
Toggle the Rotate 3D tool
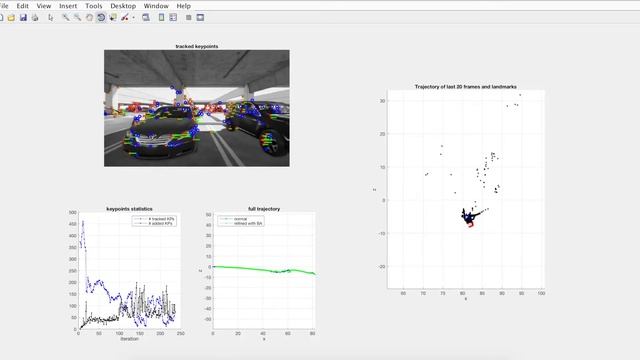click(x=101, y=18)
